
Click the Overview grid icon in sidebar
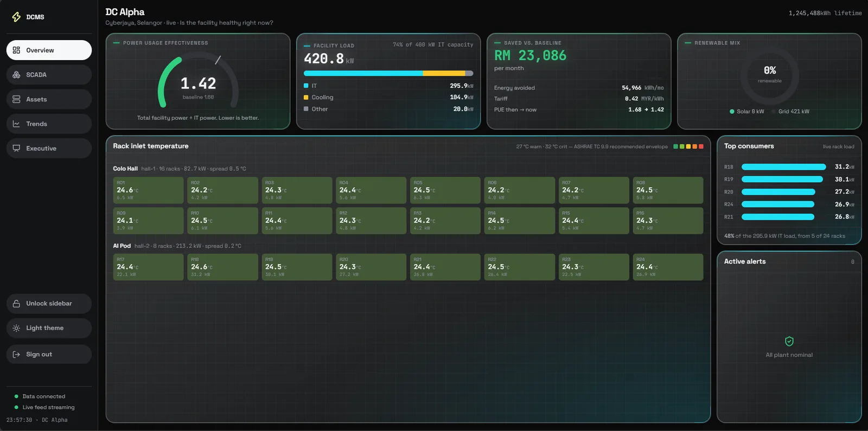click(x=16, y=50)
